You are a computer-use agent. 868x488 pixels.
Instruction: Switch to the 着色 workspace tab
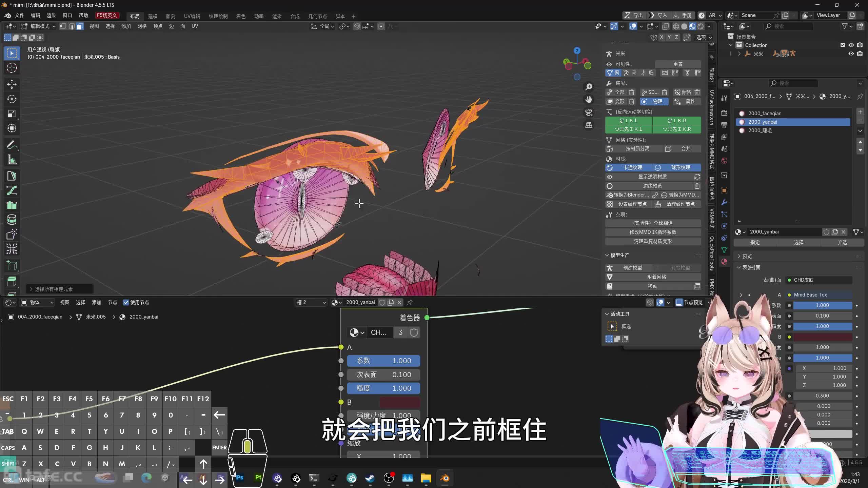point(241,16)
